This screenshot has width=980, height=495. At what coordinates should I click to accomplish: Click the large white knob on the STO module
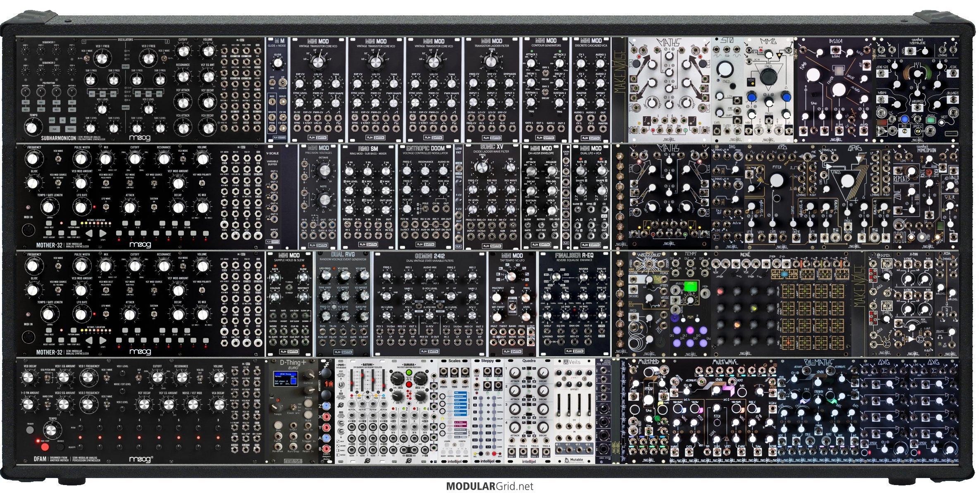click(725, 69)
